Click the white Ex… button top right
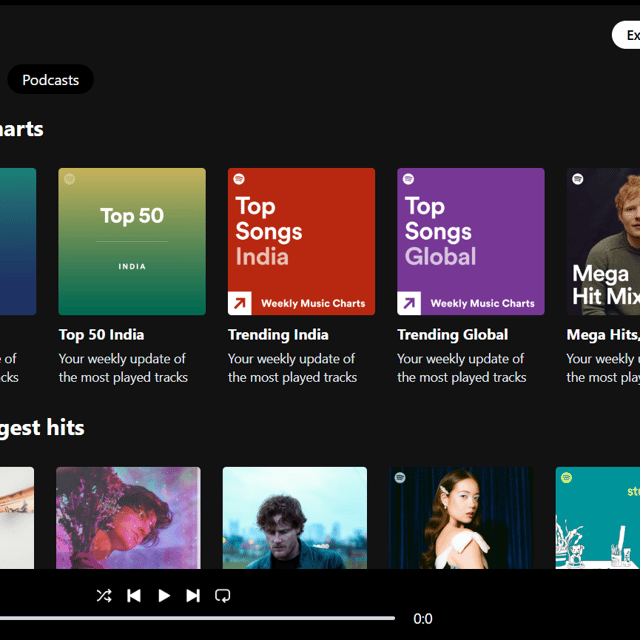This screenshot has height=640, width=640. (x=626, y=35)
